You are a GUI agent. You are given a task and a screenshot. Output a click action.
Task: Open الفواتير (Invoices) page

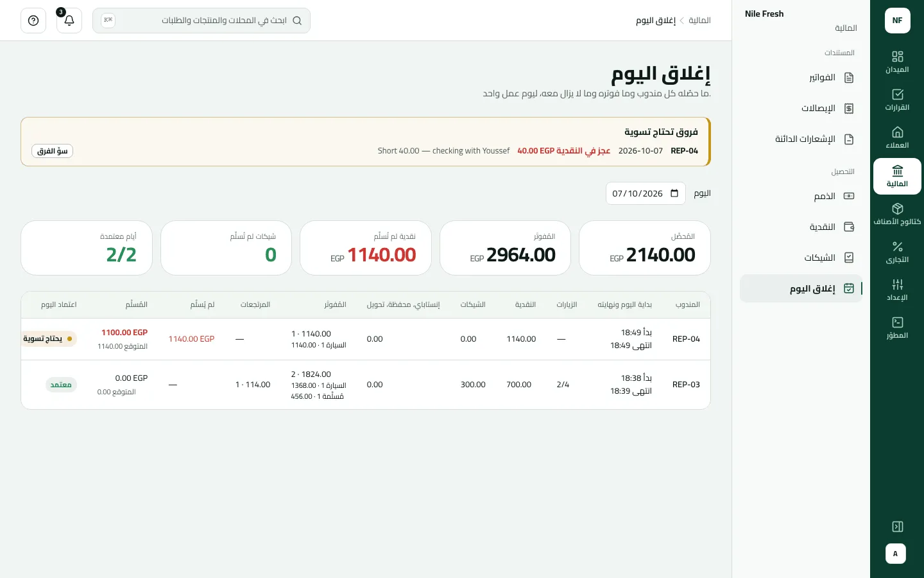801,78
